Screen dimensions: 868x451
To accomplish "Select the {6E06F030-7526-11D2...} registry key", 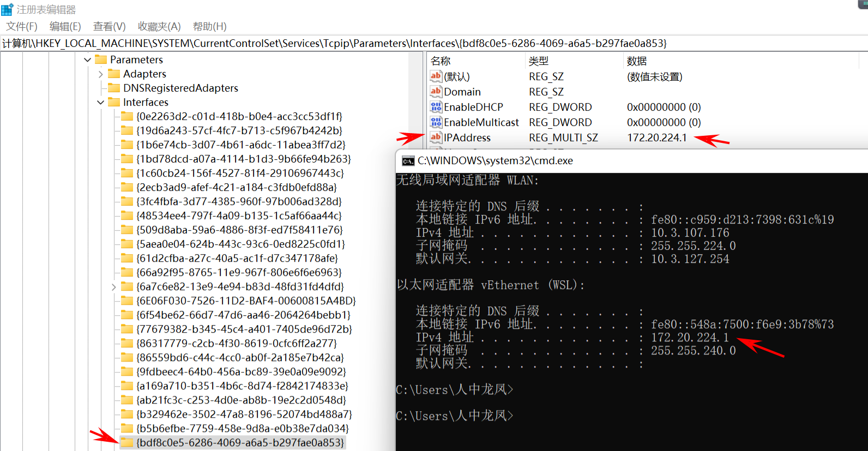I will click(246, 300).
